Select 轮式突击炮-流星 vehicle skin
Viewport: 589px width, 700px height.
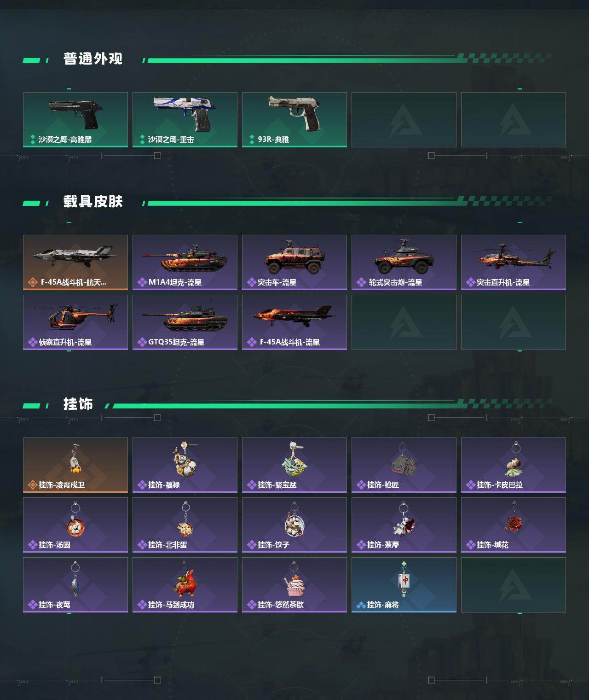(404, 262)
